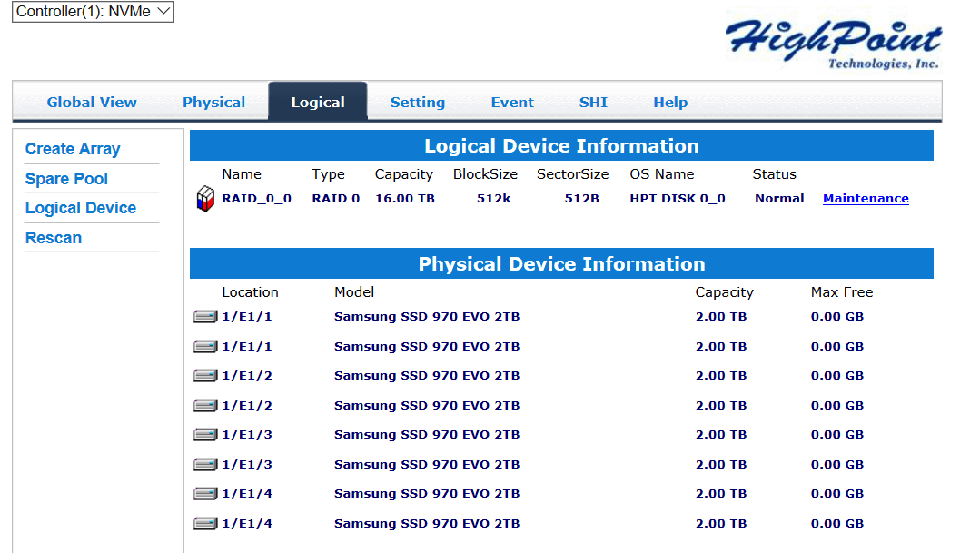Click the Capacity header in the Physical Device table

[725, 292]
